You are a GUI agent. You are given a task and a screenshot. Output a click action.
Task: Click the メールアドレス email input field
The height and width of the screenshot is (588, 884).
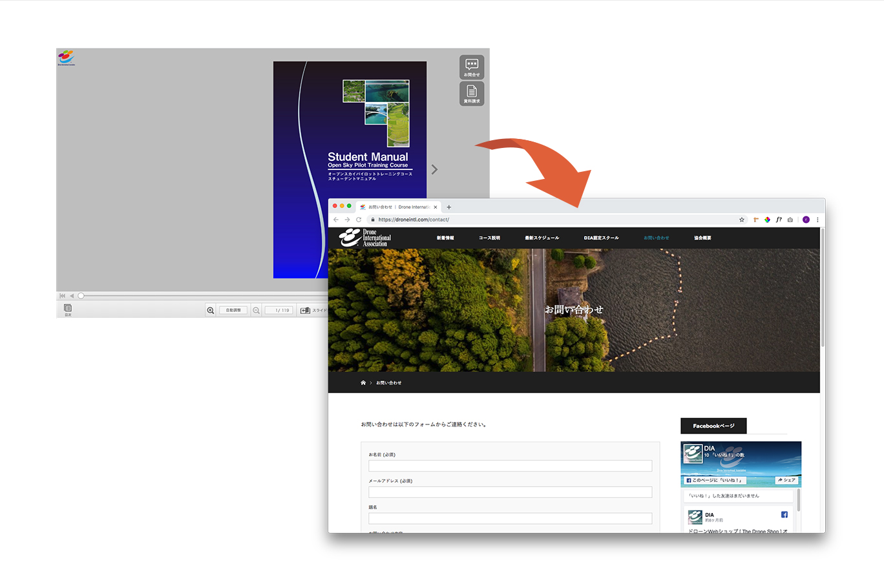[x=510, y=492]
